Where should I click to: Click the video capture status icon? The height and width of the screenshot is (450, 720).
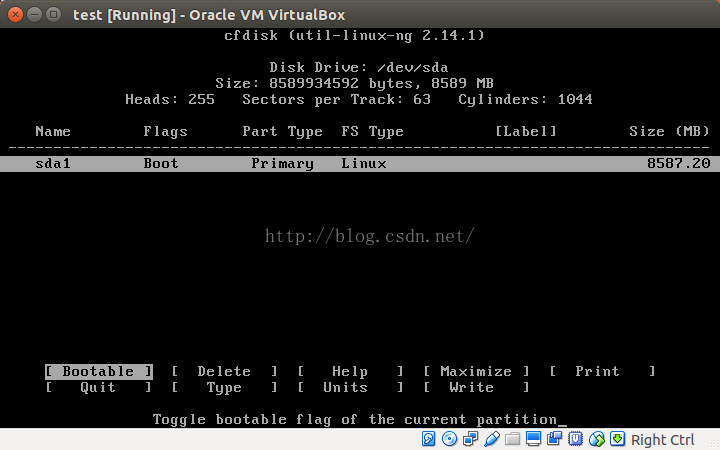tap(554, 439)
